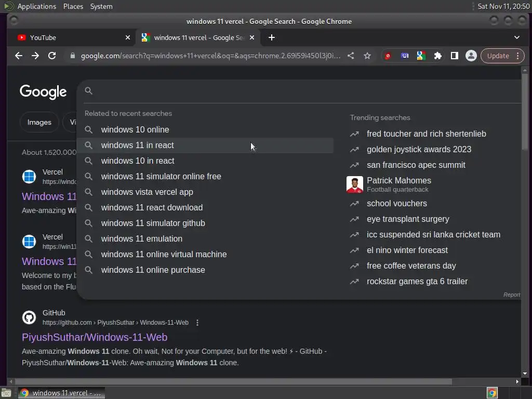Image resolution: width=532 pixels, height=399 pixels.
Task: Choose suggestion windows 10 in react
Action: [x=205, y=161]
